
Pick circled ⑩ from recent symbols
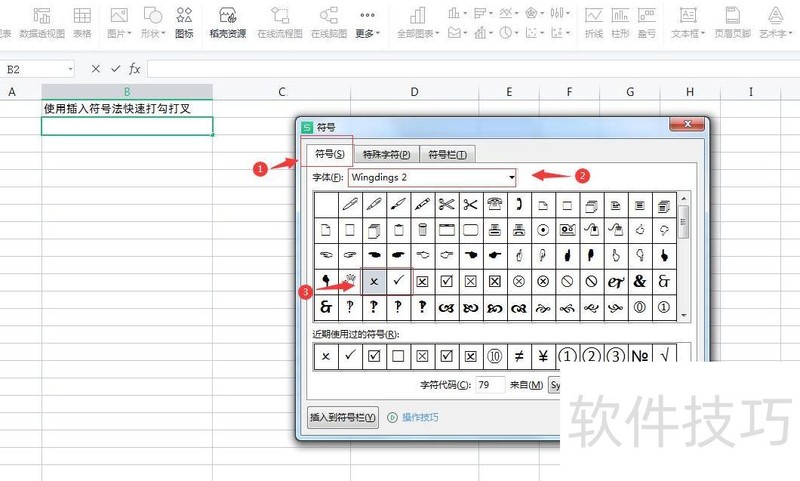pos(494,356)
